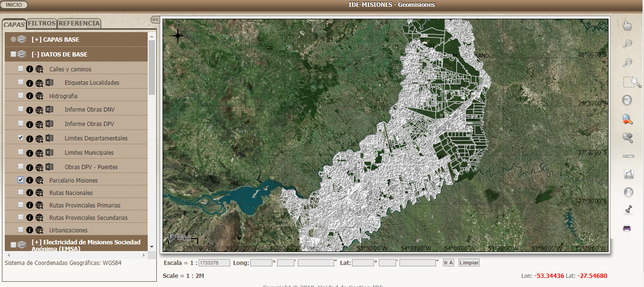The height and width of the screenshot is (287, 644).
Task: Open info for Informe Obras DPV layer
Action: [29, 124]
